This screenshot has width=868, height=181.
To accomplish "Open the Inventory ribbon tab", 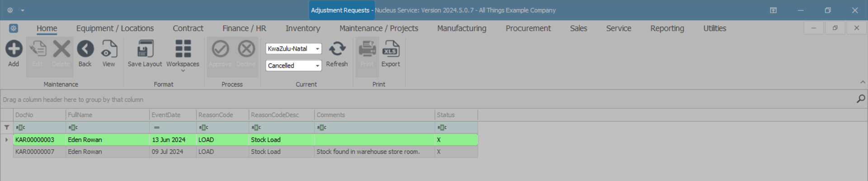I will click(303, 29).
